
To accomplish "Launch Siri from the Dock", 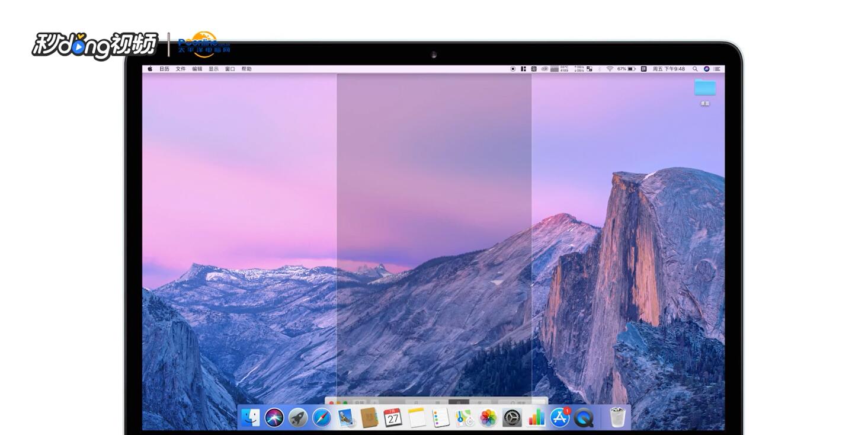I will [274, 417].
